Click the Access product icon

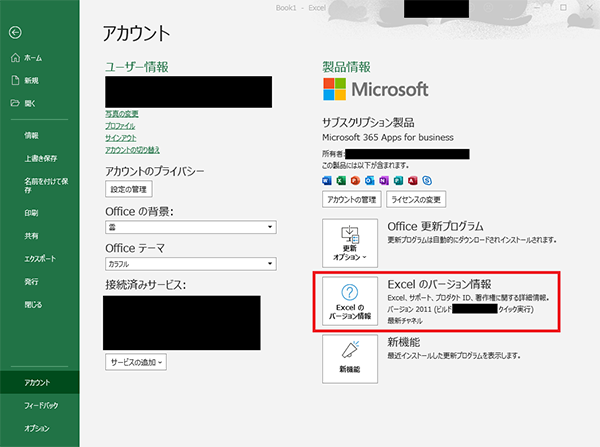coord(412,181)
